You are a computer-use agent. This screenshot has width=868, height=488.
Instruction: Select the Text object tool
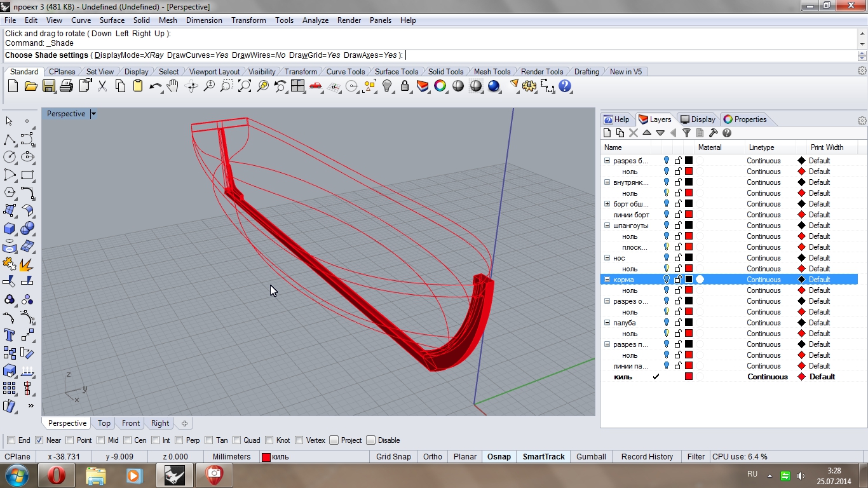click(10, 334)
